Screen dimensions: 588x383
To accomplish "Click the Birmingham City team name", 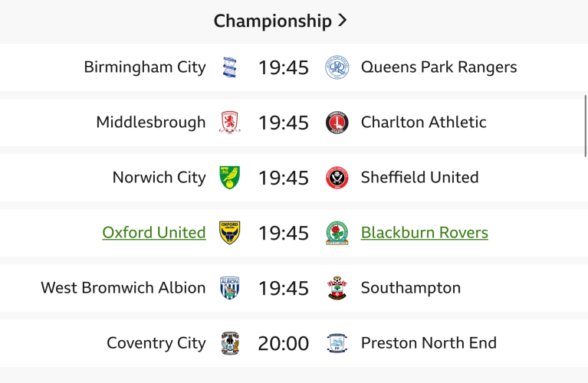I will pos(145,67).
